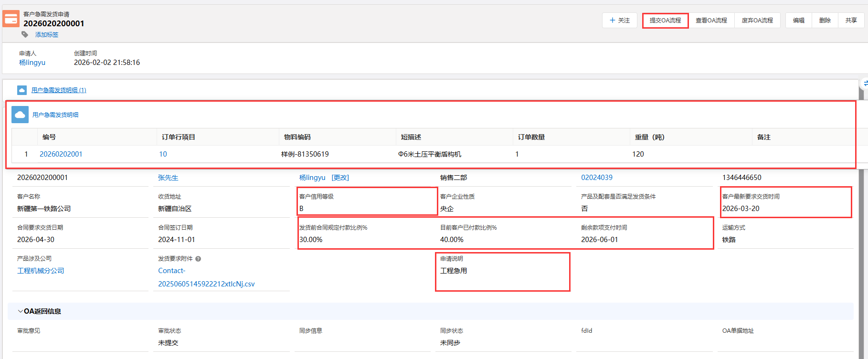Click the 更改 owner link
Viewport: 868px width, 359px height.
pyautogui.click(x=340, y=178)
